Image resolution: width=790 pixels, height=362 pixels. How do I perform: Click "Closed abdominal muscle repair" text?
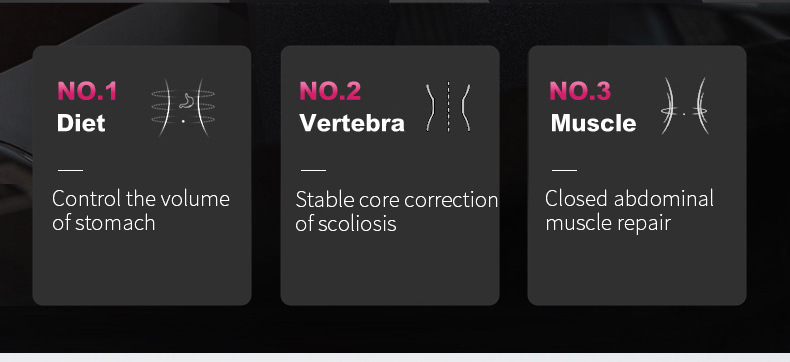point(629,210)
